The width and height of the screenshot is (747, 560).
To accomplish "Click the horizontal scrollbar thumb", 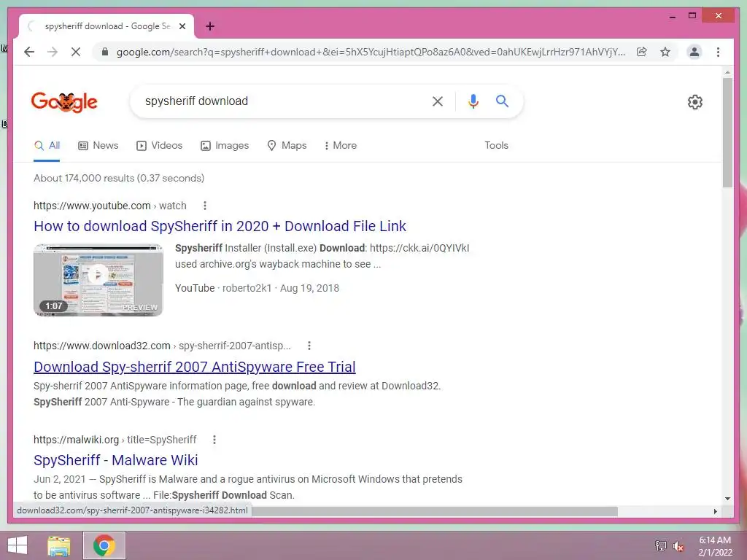I will pyautogui.click(x=435, y=511).
